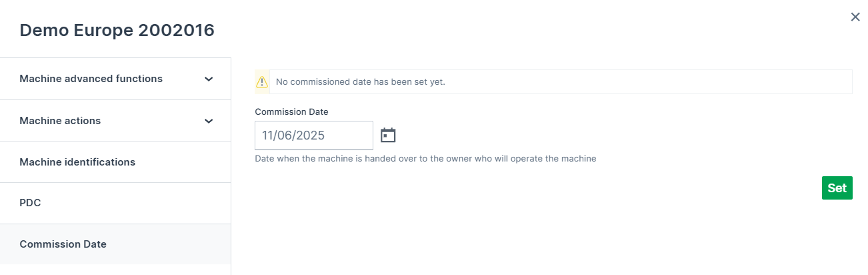Click the Demo Europe 2002016 heading
This screenshot has height=275, width=868.
117,30
